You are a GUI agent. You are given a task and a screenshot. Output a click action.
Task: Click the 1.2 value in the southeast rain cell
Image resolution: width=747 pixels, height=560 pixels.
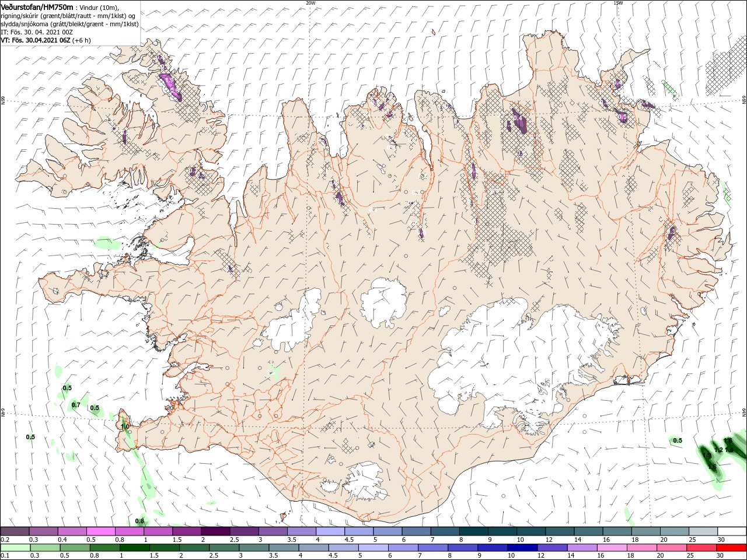[x=718, y=450]
